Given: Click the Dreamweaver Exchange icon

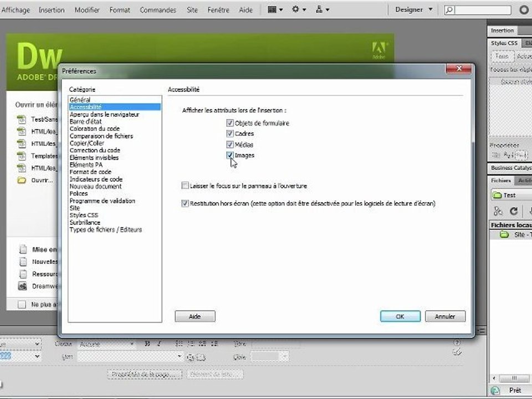Looking at the screenshot, I should [23, 286].
